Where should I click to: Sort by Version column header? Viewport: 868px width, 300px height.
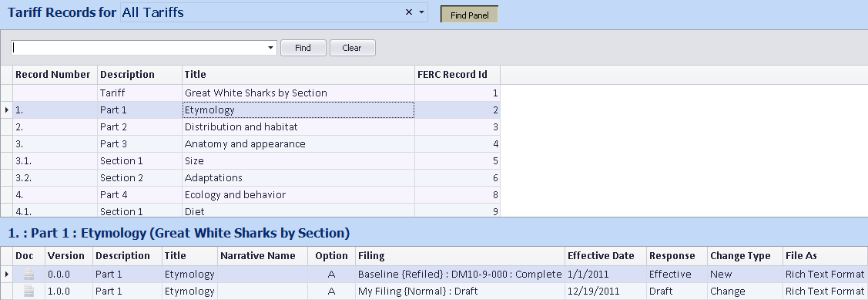tap(69, 255)
